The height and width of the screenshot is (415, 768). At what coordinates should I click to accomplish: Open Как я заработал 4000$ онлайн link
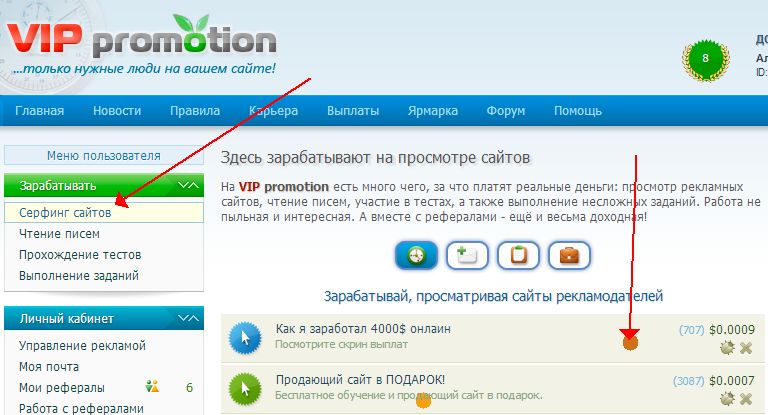point(363,328)
